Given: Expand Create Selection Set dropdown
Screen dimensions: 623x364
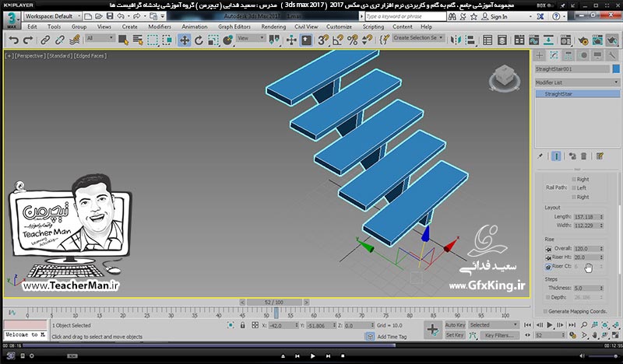Looking at the screenshot, I should click(x=418, y=37).
